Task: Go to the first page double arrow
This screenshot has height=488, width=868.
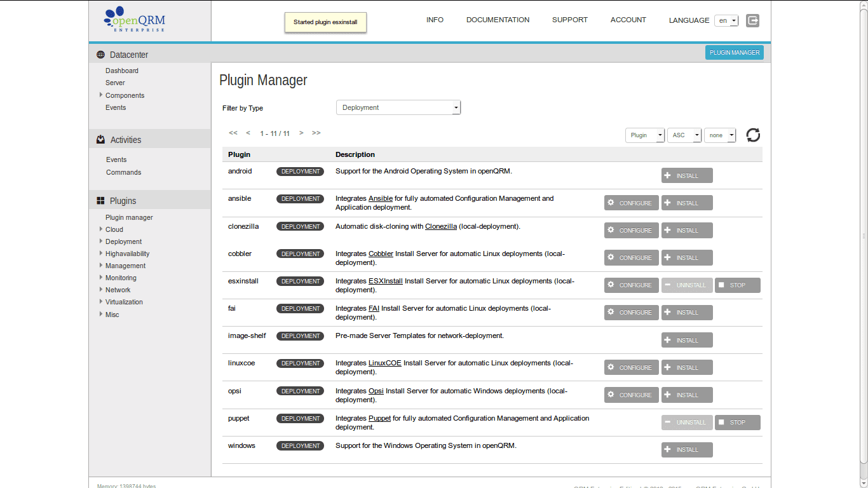Action: (x=233, y=133)
